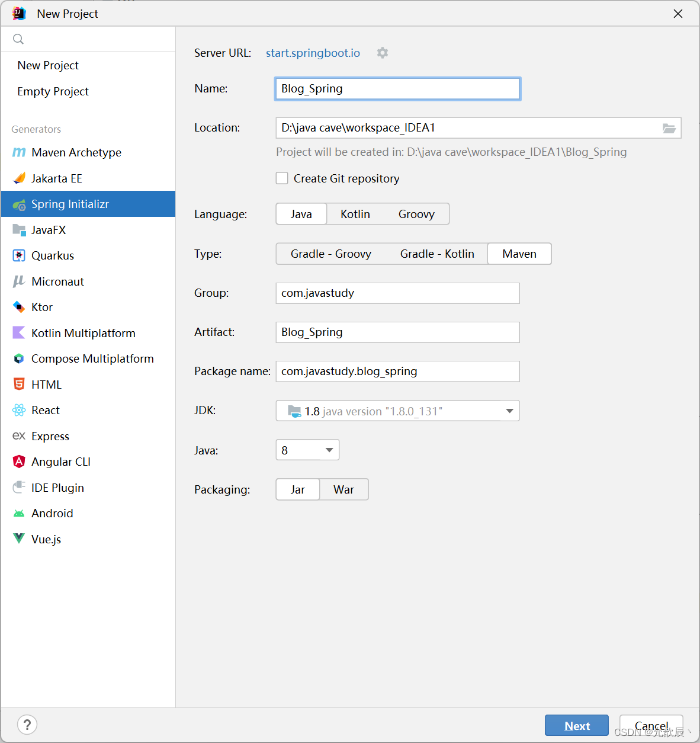Select Groovy as the language

[x=416, y=214]
